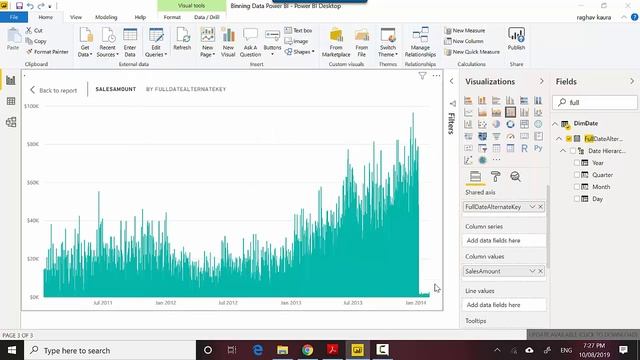The width and height of the screenshot is (640, 360).
Task: Choose the Gauge visualization
Action: pyautogui.click(x=510, y=136)
